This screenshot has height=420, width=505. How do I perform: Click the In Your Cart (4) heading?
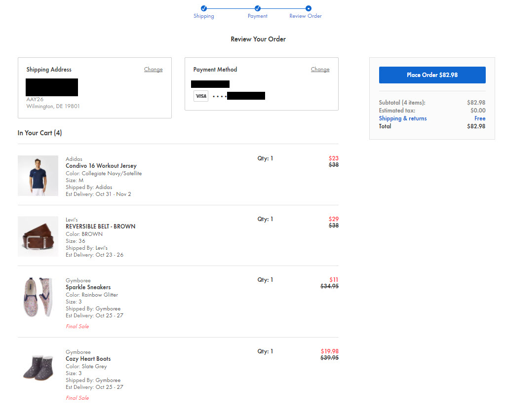[x=40, y=133]
